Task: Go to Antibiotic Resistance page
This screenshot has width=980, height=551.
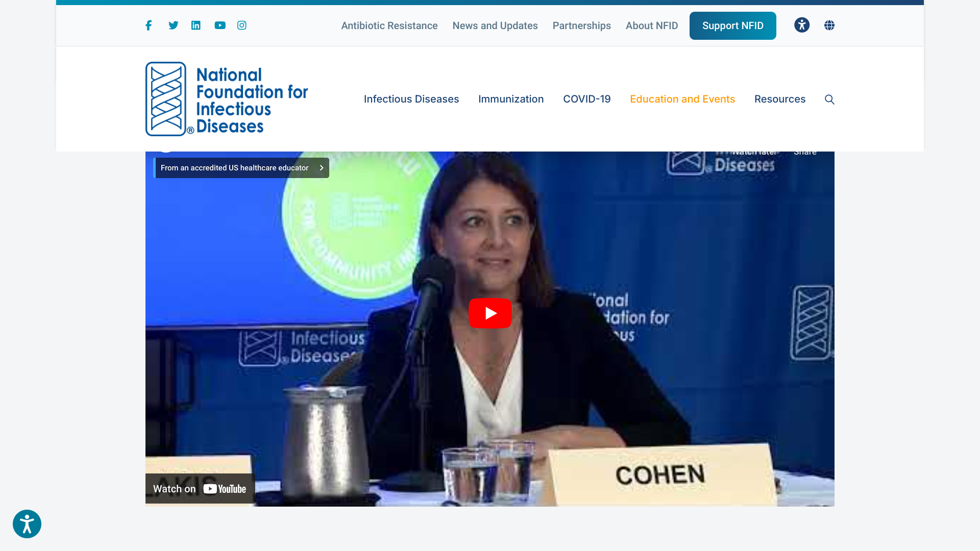Action: coord(389,26)
